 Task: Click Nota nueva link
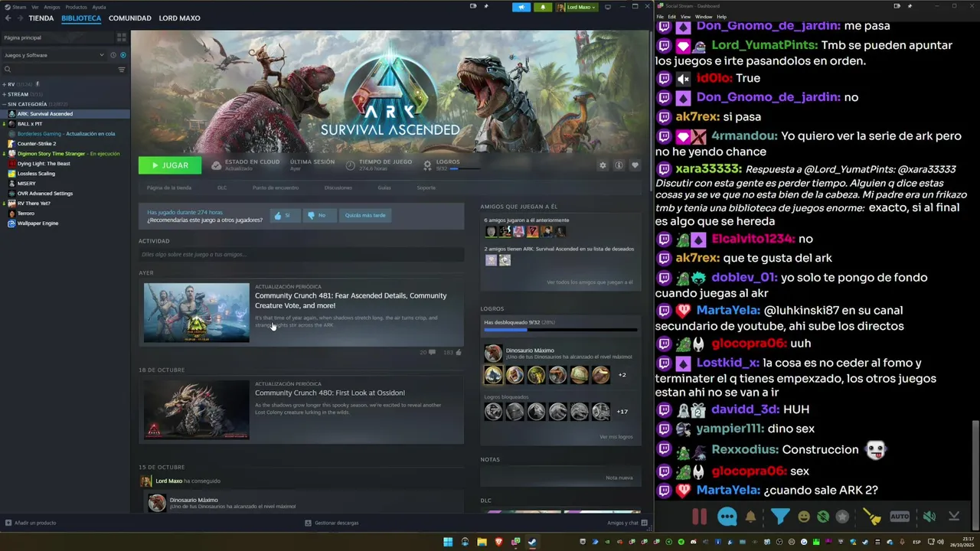coord(619,478)
